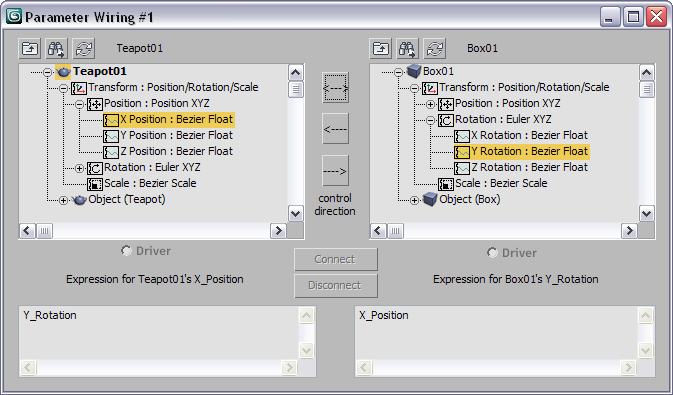Expand Object (Teapot) node
The image size is (673, 395).
[64, 201]
